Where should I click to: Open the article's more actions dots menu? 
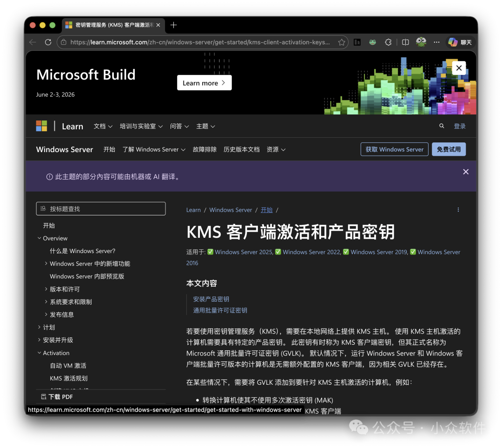pos(458,209)
